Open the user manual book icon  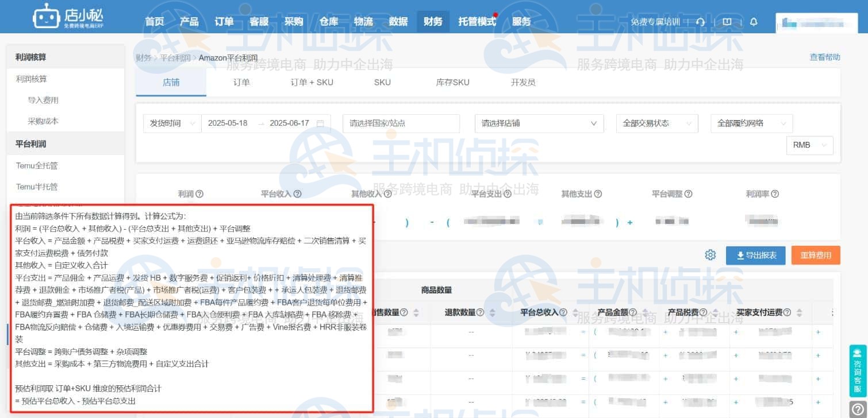727,21
